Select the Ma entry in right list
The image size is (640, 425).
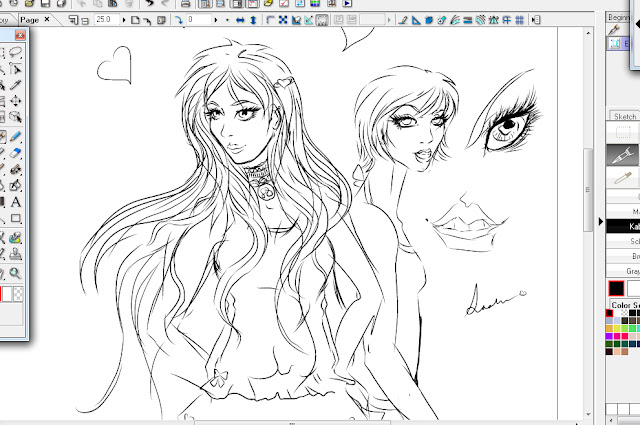coord(623,211)
